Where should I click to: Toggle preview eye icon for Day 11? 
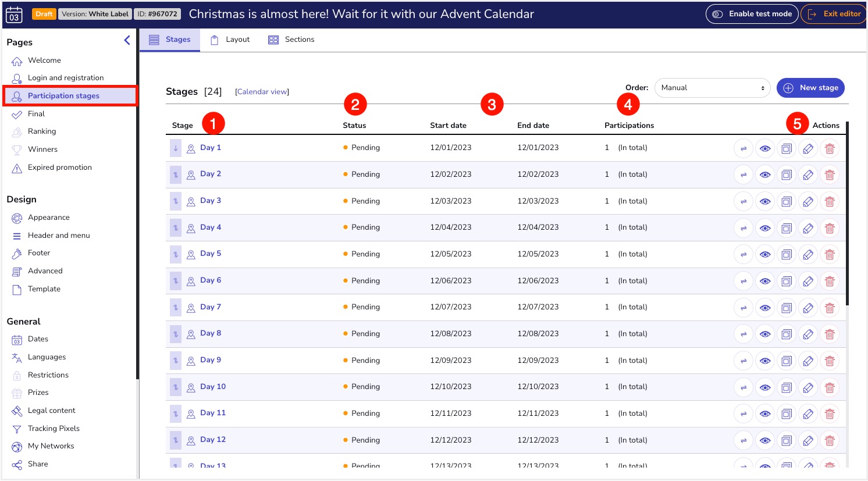tap(765, 414)
